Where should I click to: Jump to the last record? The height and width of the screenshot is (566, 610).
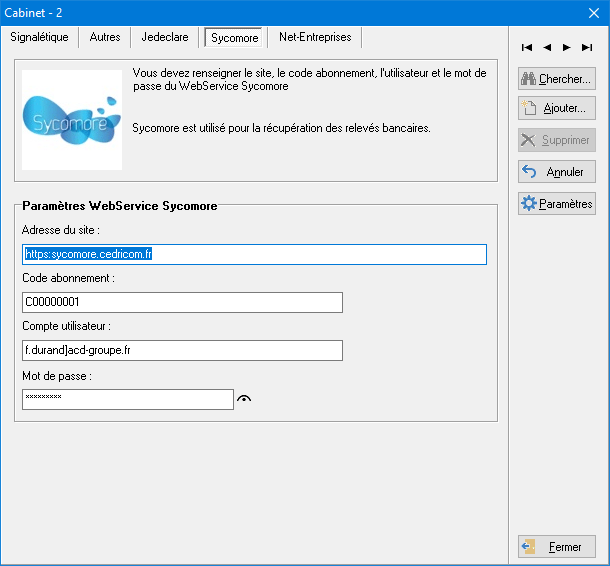pos(587,47)
